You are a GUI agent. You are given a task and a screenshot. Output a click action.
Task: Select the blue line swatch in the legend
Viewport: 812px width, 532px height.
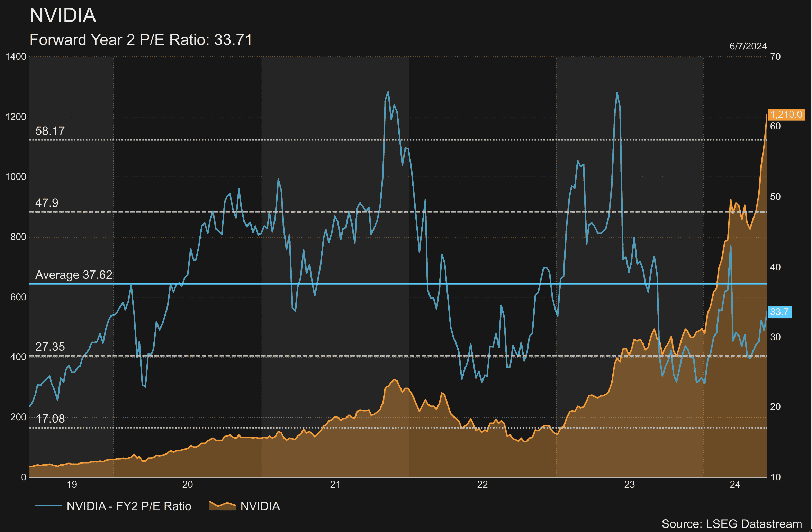[x=49, y=506]
